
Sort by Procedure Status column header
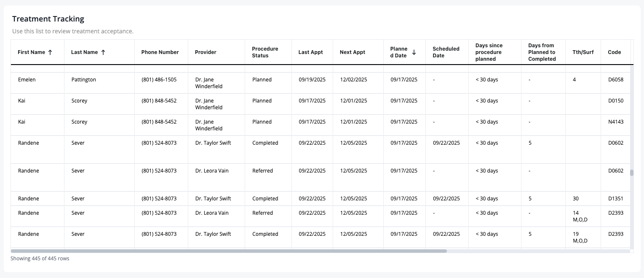coord(265,52)
